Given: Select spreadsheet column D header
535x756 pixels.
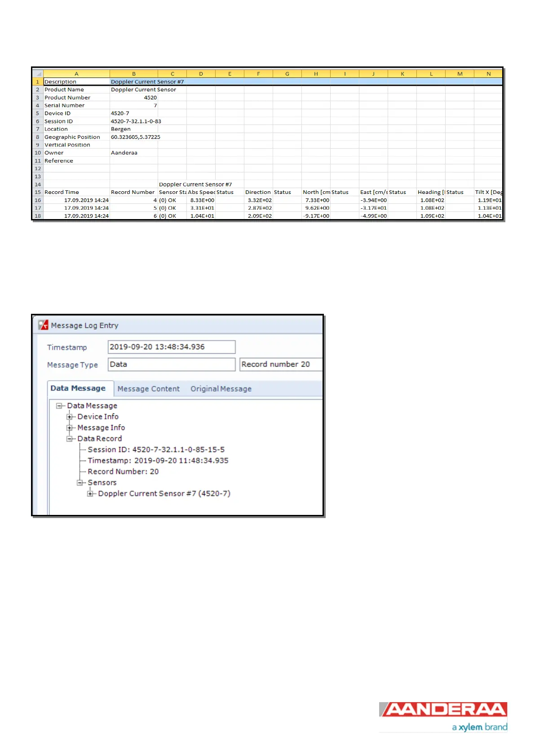Looking at the screenshot, I should 201,74.
